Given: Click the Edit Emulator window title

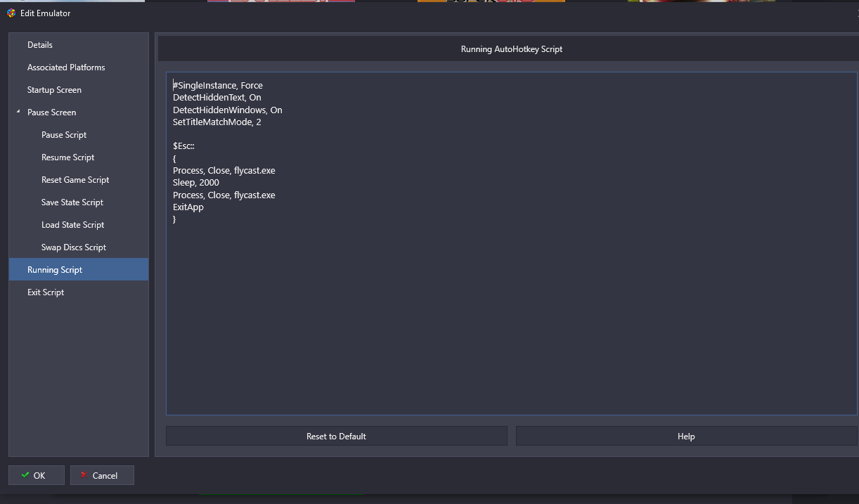Looking at the screenshot, I should point(46,13).
